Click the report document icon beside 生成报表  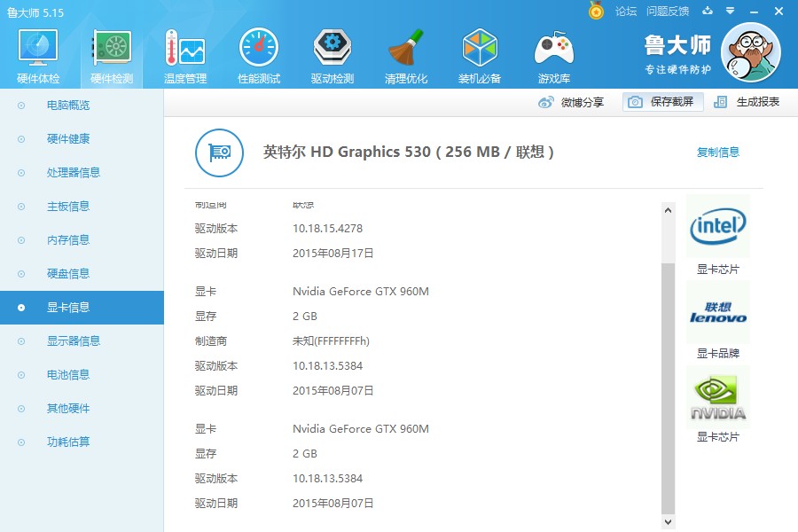point(720,102)
